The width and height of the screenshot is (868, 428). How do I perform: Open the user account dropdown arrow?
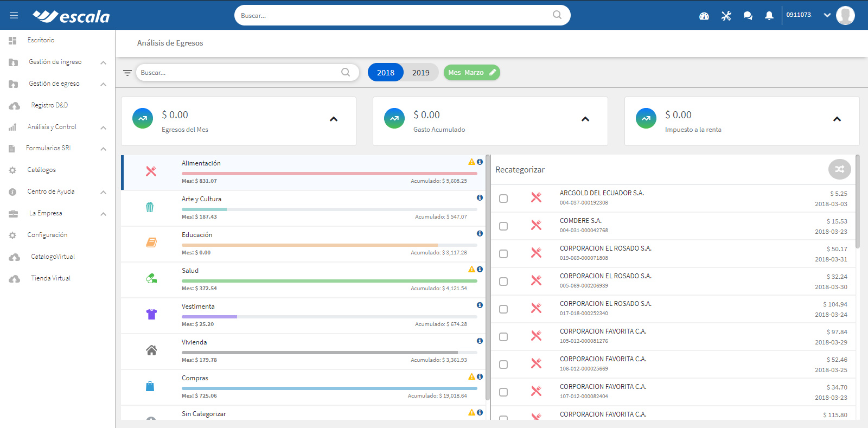click(827, 15)
